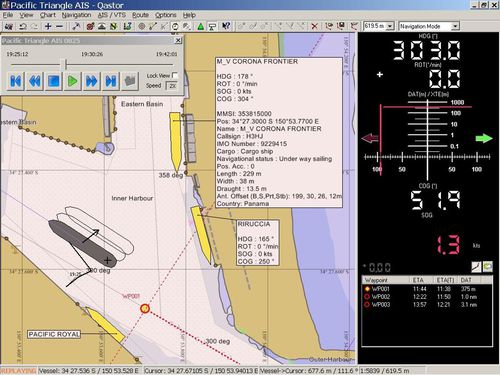Open the File menu
The image size is (500, 375).
8,15
